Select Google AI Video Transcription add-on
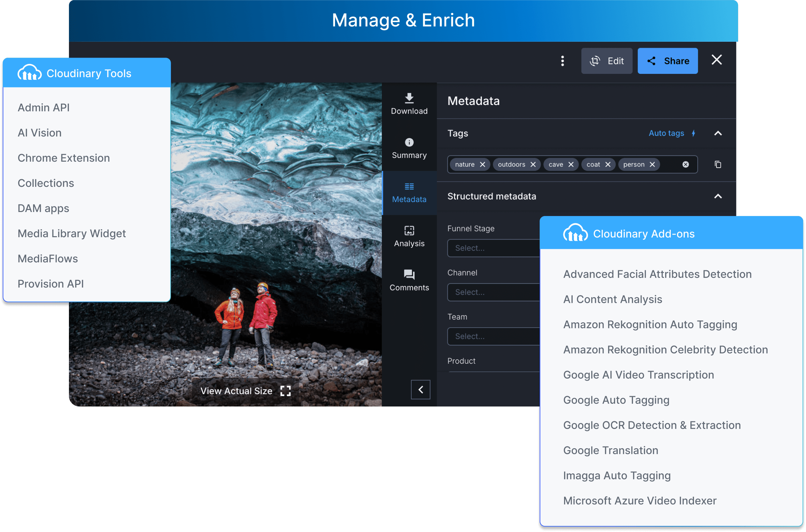 639,375
